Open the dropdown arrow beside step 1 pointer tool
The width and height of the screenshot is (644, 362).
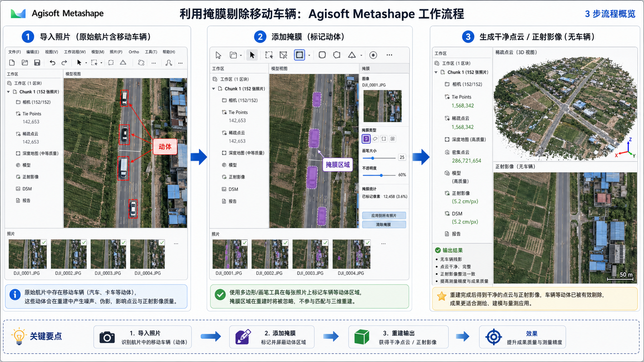click(86, 63)
